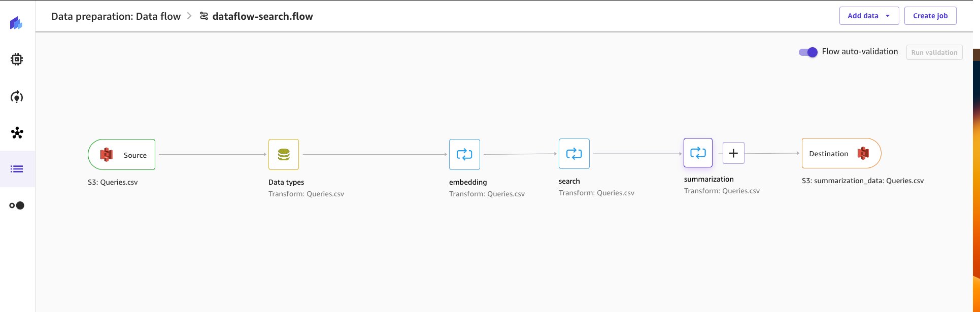
Task: Select the Data types node icon
Action: [284, 155]
